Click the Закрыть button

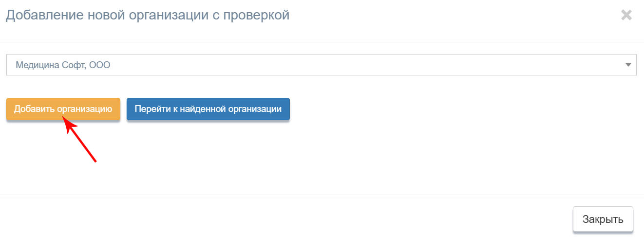coord(603,219)
